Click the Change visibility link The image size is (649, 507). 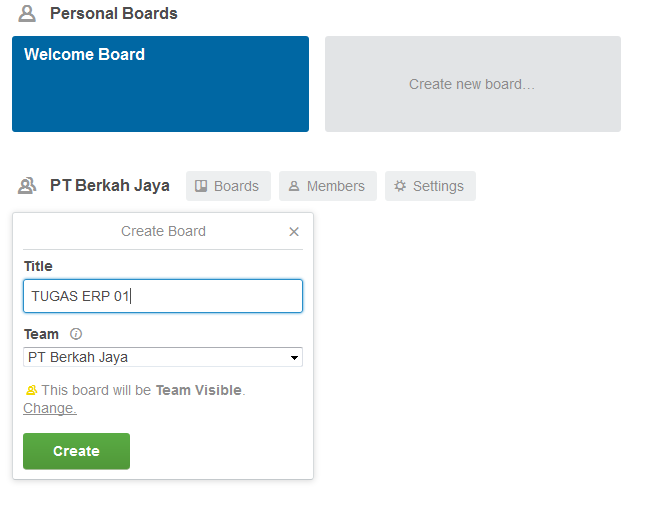pyautogui.click(x=49, y=408)
